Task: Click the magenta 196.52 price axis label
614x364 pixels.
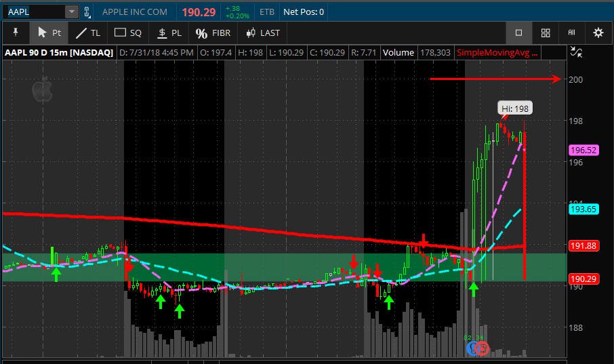Action: coord(584,150)
